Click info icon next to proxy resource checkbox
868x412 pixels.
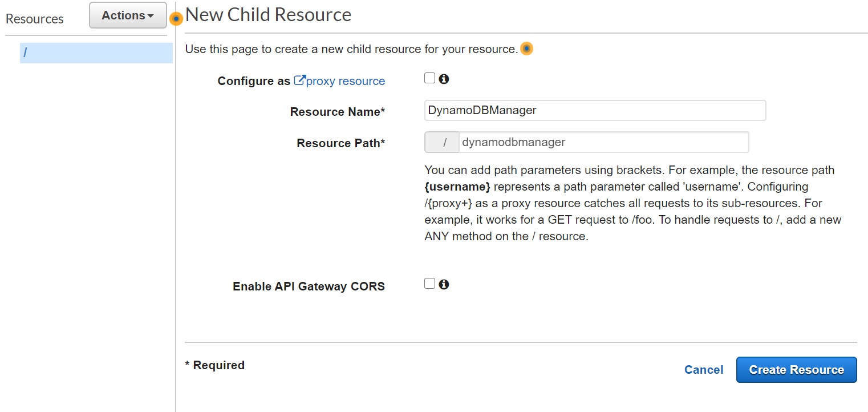click(444, 79)
